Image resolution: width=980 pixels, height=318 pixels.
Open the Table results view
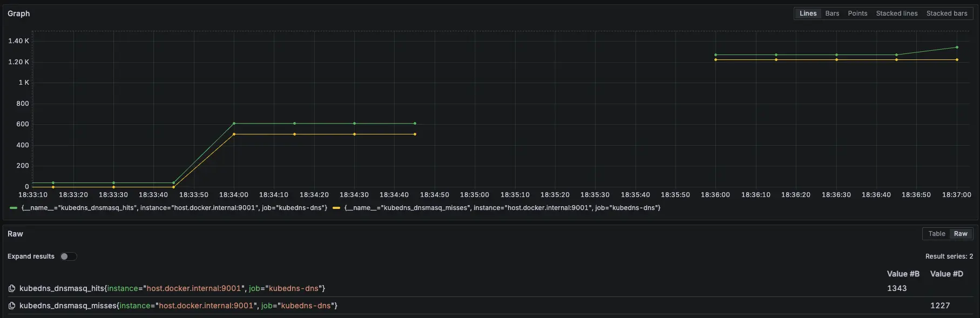936,234
